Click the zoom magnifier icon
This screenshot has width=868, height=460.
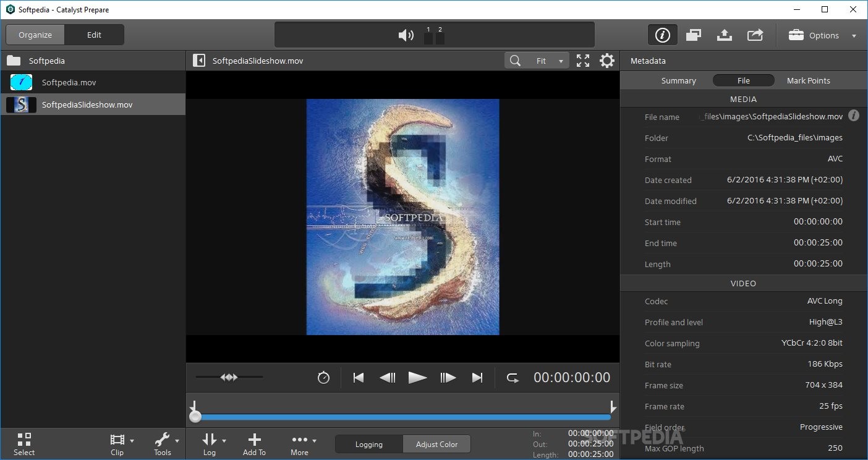coord(515,61)
